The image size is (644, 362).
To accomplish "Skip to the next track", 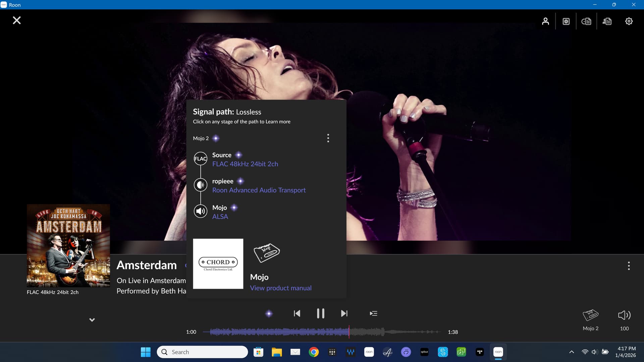I will click(x=344, y=314).
